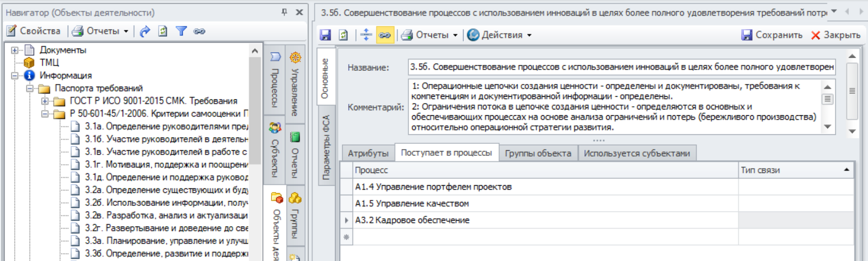Click the refresh icon in Navigator toolbar

tap(163, 31)
